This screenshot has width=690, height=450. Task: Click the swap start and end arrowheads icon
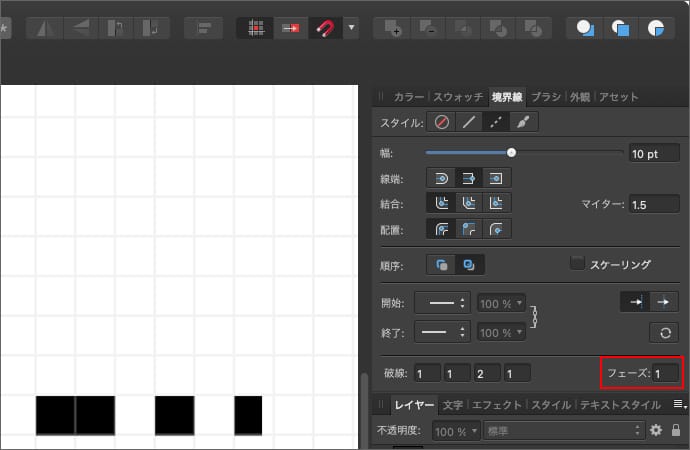pyautogui.click(x=664, y=332)
